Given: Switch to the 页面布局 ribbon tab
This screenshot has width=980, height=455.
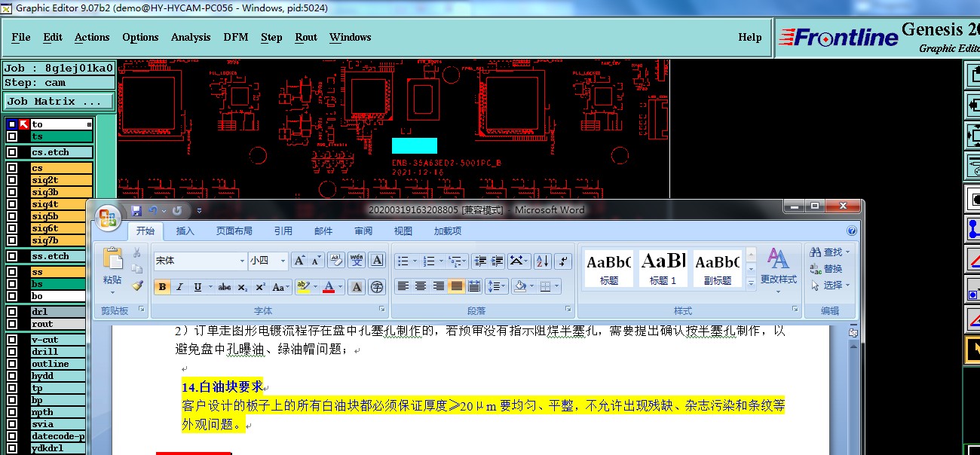Looking at the screenshot, I should 234,231.
